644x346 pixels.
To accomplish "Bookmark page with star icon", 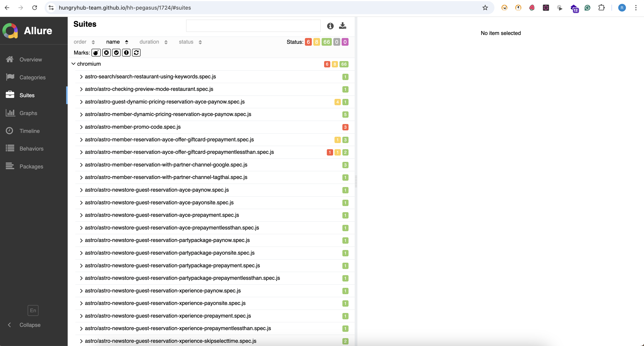I will tap(485, 8).
